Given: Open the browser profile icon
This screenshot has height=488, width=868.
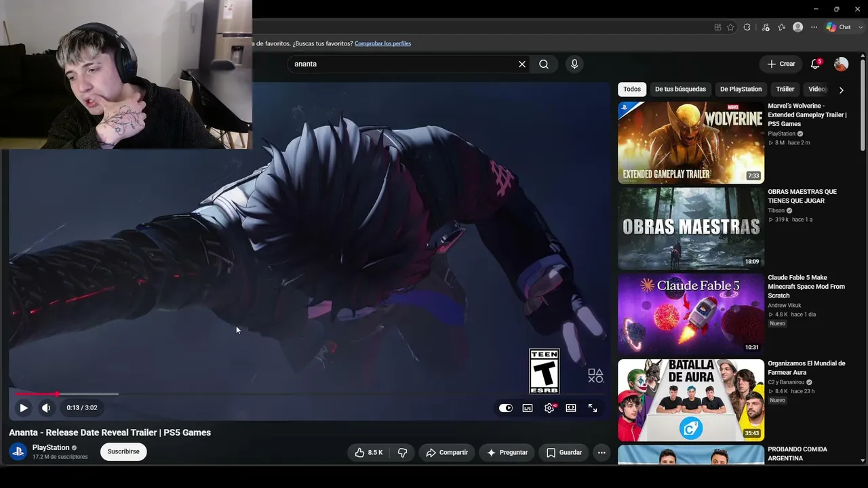Looking at the screenshot, I should [x=798, y=27].
